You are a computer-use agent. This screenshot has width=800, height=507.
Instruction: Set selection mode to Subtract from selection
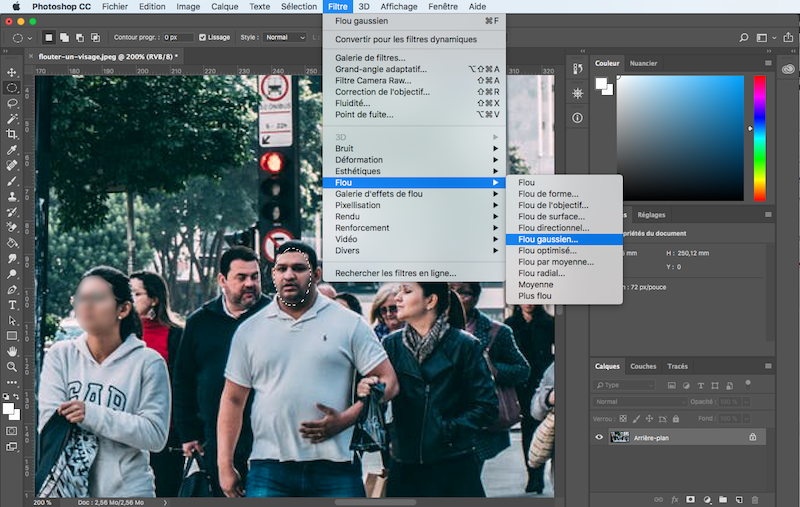point(80,37)
